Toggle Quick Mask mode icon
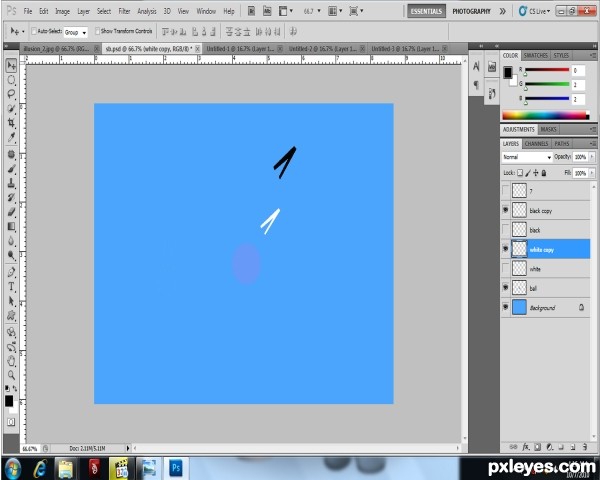This screenshot has height=480, width=600. point(11,422)
